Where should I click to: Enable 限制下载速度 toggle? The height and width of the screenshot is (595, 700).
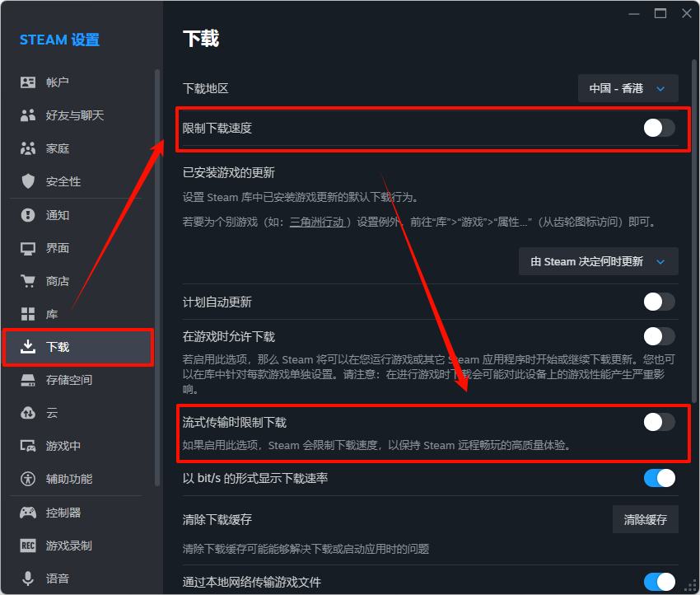pos(657,127)
